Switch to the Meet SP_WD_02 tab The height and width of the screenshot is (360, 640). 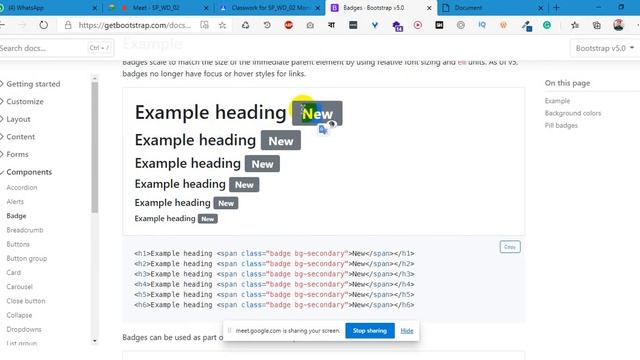(157, 8)
